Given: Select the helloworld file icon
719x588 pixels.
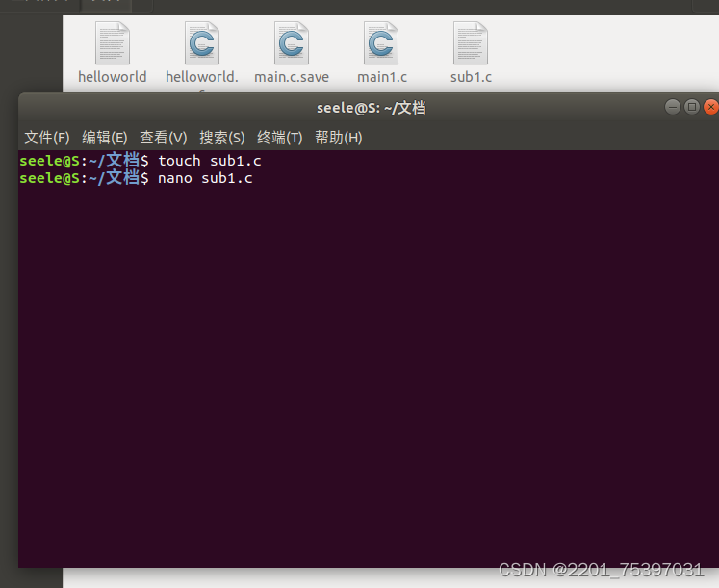Looking at the screenshot, I should coord(113,43).
